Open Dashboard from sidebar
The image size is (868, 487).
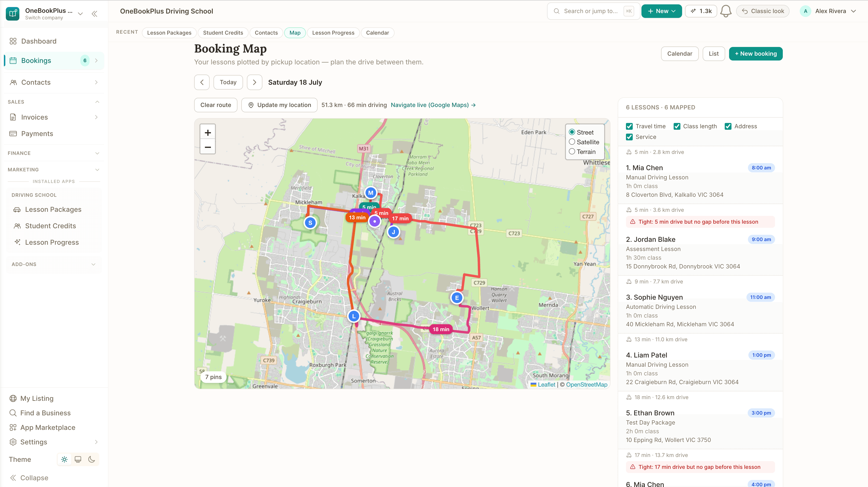54,41
